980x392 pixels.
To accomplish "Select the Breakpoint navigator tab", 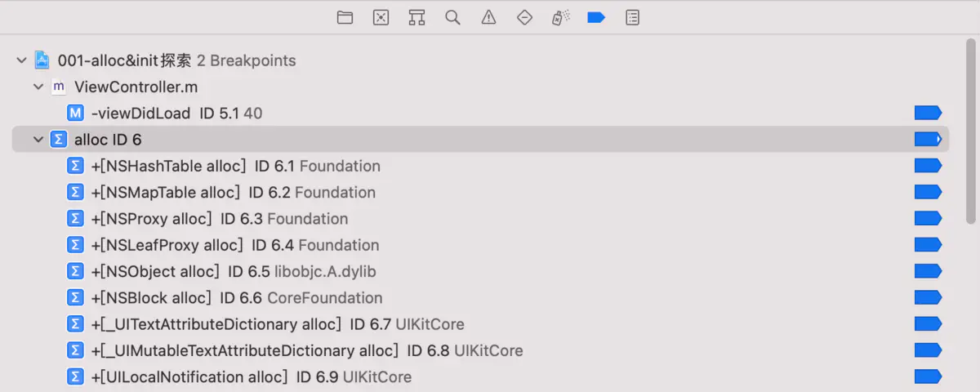I will pos(596,17).
